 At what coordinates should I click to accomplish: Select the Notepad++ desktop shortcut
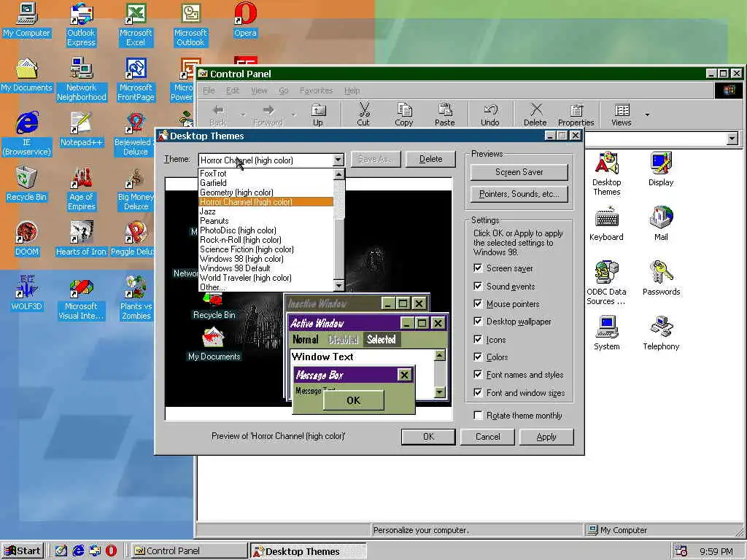coord(81,130)
